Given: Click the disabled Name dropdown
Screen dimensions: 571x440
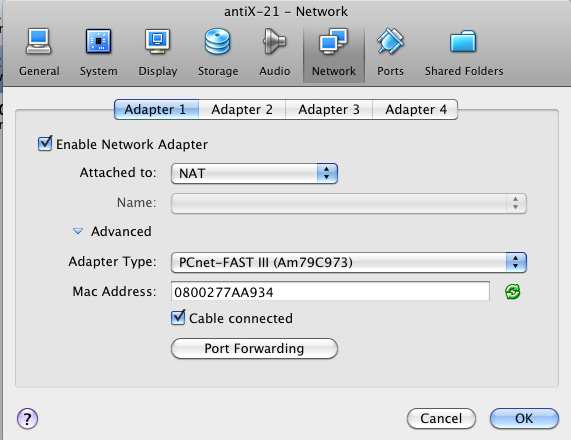Looking at the screenshot, I should coord(348,203).
